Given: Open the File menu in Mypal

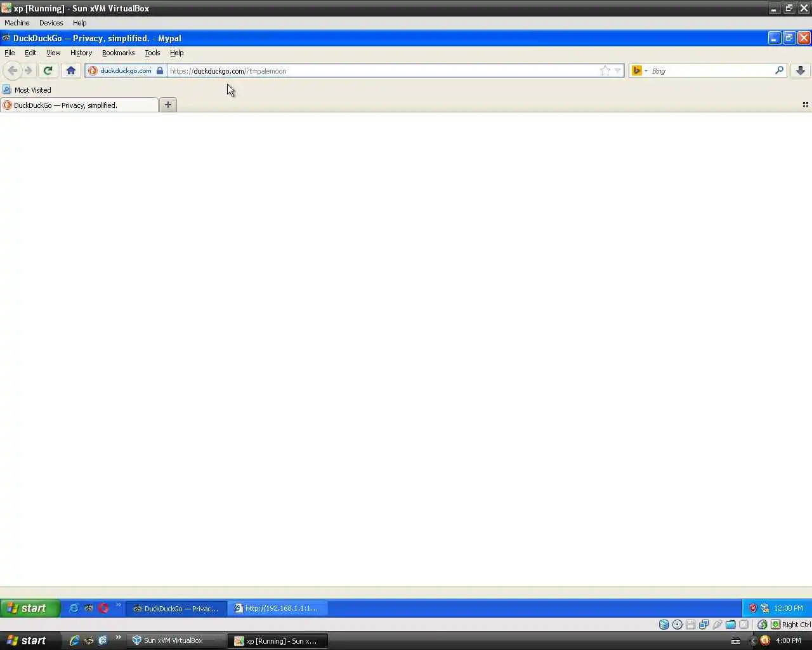Looking at the screenshot, I should [10, 53].
